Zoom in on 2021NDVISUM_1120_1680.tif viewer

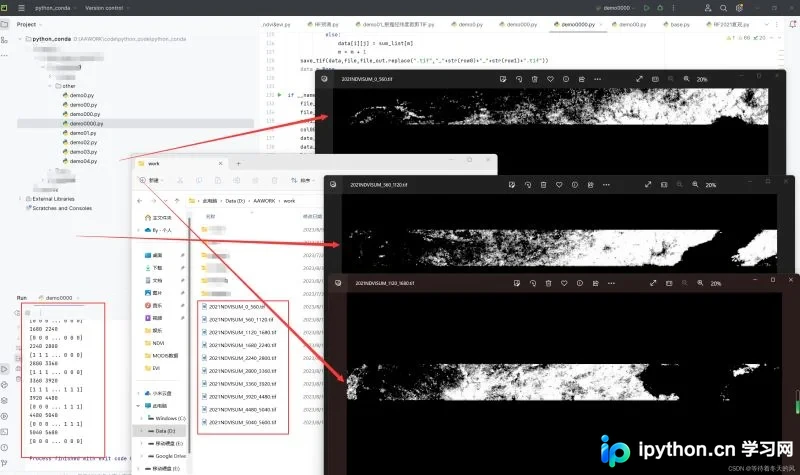pyautogui.click(x=700, y=283)
